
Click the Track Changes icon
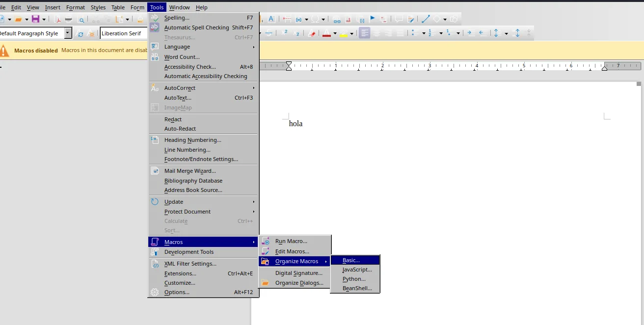tap(410, 19)
